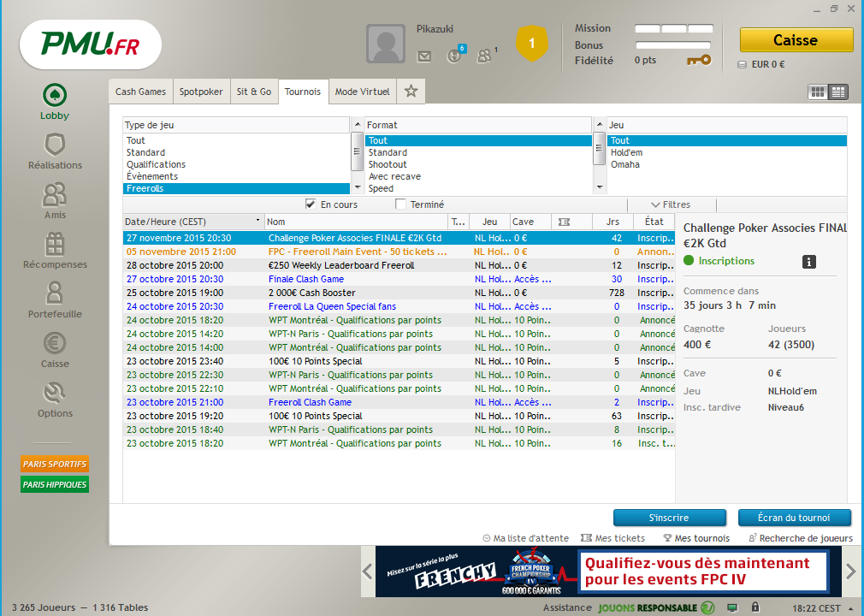864x616 pixels.
Task: Click the French Poker Championship banner
Action: pyautogui.click(x=608, y=572)
